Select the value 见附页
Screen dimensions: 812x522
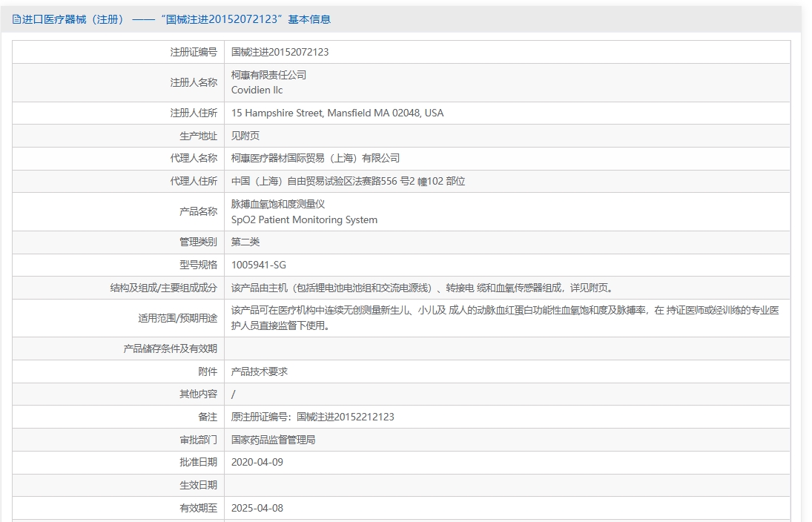click(x=245, y=136)
